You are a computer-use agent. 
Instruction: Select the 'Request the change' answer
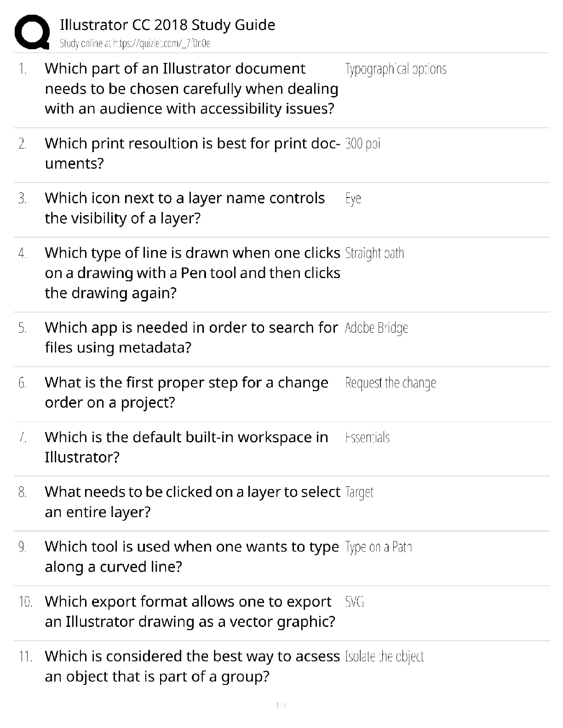pyautogui.click(x=391, y=383)
